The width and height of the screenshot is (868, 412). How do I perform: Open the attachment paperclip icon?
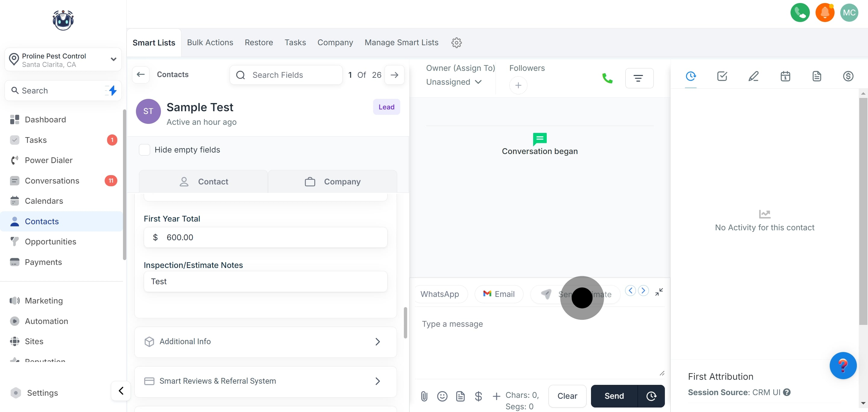[424, 396]
